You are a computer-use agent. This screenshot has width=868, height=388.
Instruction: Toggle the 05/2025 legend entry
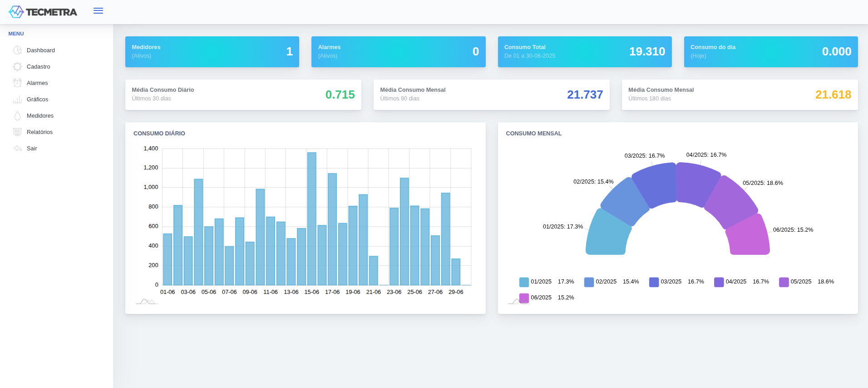[800, 282]
